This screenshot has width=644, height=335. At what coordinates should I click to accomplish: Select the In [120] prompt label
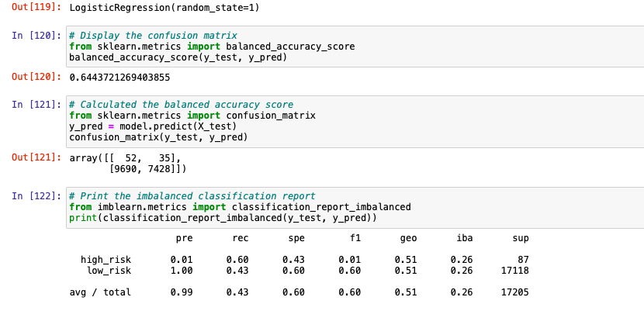tap(36, 36)
